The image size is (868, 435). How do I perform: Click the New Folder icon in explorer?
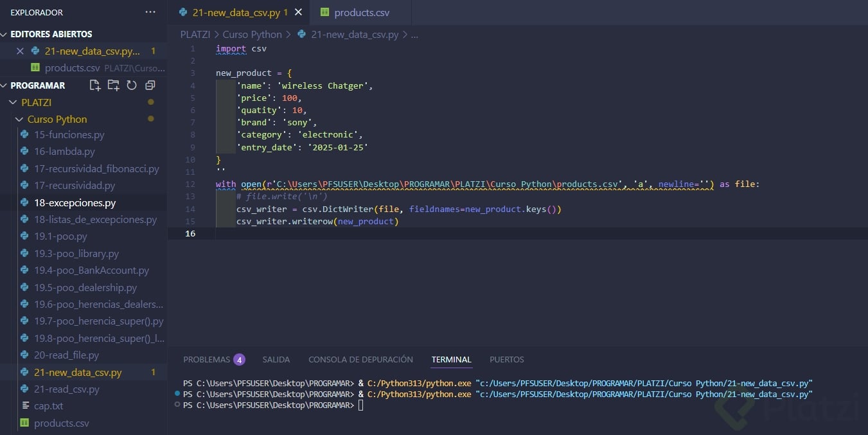click(114, 85)
